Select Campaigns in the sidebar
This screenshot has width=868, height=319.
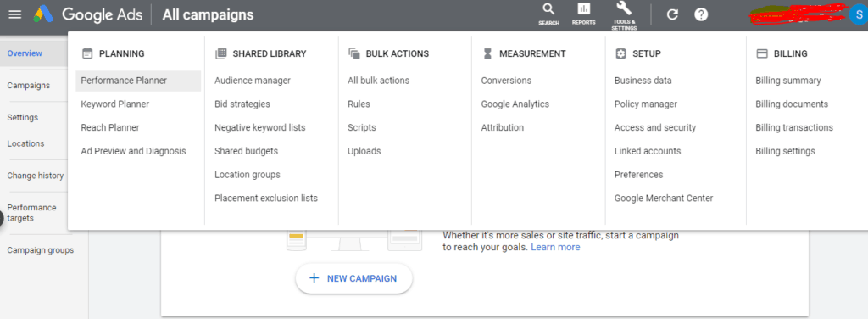pos(28,86)
